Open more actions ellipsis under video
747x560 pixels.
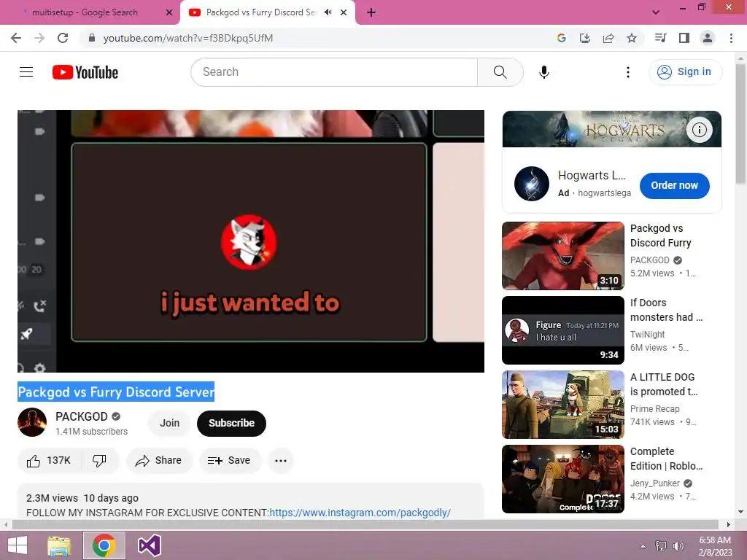(281, 461)
